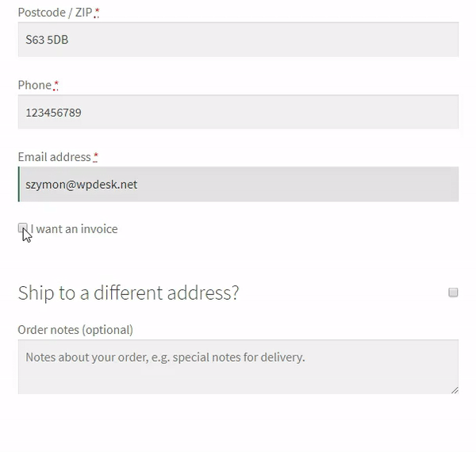Click the 'Order notes (optional)' label
The width and height of the screenshot is (476, 452).
(75, 330)
